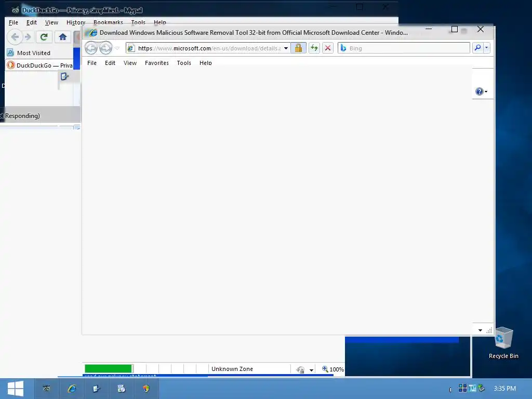Open recent pages dropdown beside Forward button
532x399 pixels.
117,48
